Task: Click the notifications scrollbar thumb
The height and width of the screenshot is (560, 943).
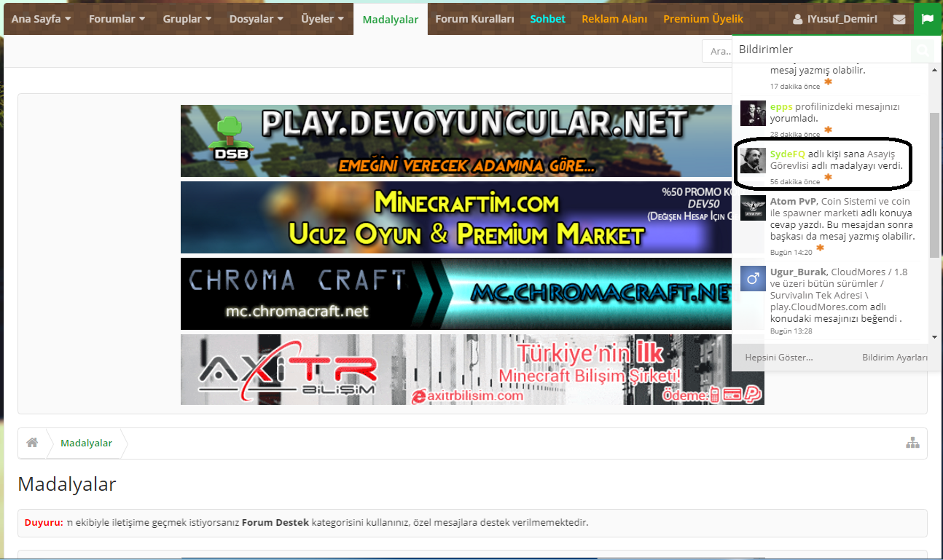Action: [935, 185]
